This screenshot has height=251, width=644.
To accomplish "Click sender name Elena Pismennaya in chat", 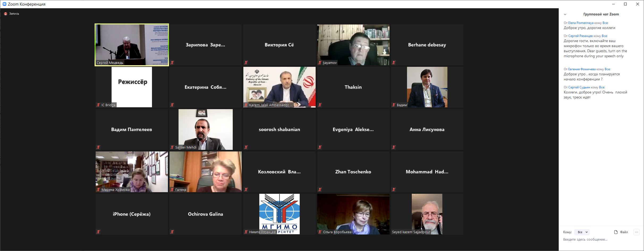I will (581, 23).
